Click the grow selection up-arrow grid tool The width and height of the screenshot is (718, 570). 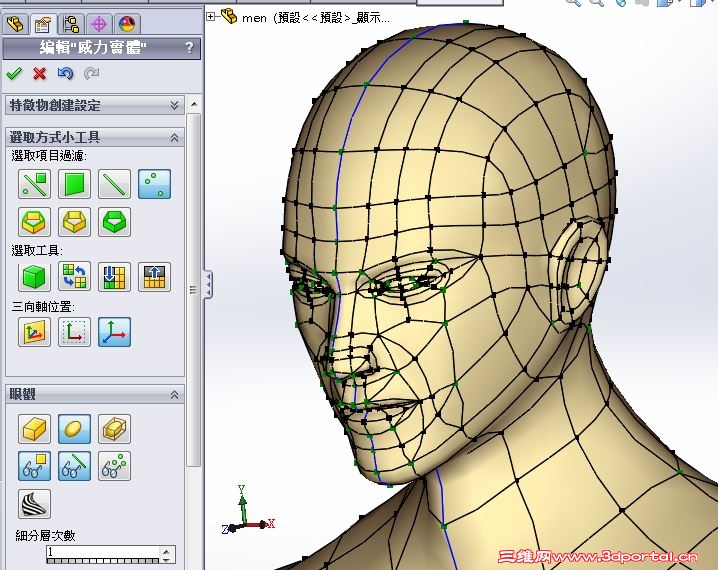click(x=154, y=277)
